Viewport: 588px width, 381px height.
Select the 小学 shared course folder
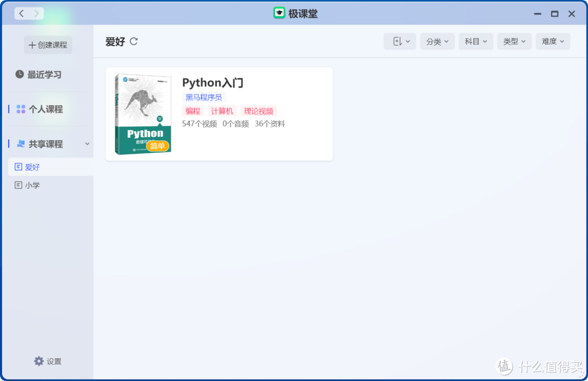point(51,185)
